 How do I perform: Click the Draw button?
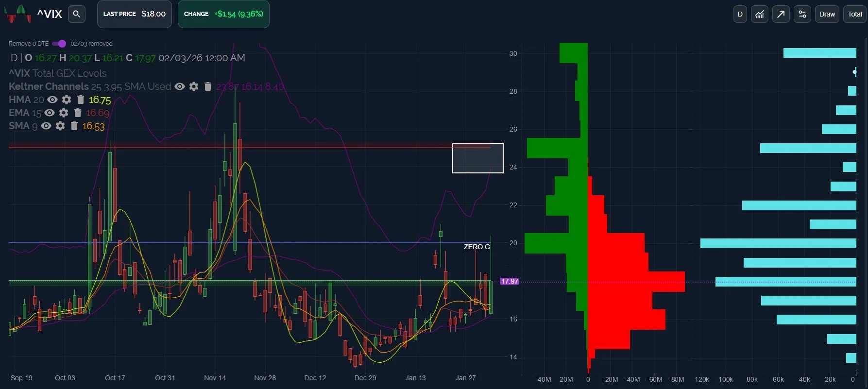tap(827, 14)
